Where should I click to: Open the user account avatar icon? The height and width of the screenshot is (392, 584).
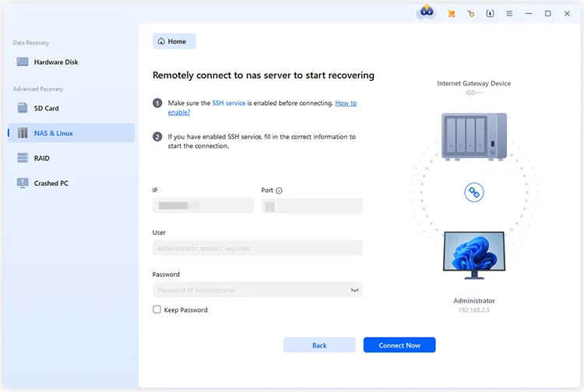click(427, 12)
